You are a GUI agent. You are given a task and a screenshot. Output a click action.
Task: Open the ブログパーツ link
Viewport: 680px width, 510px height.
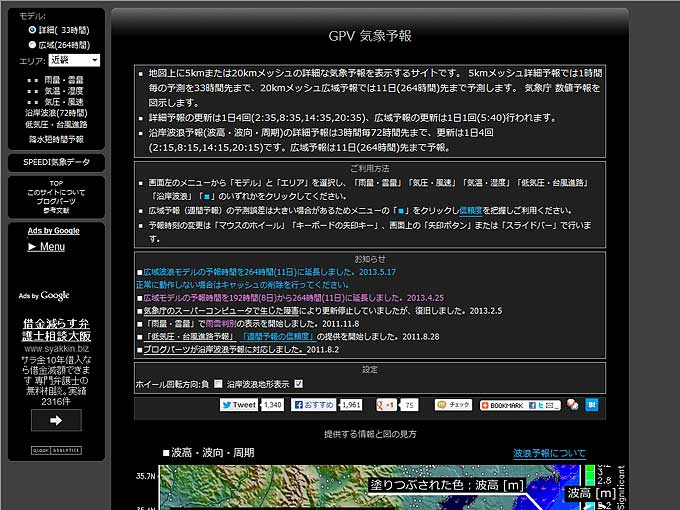(x=56, y=201)
